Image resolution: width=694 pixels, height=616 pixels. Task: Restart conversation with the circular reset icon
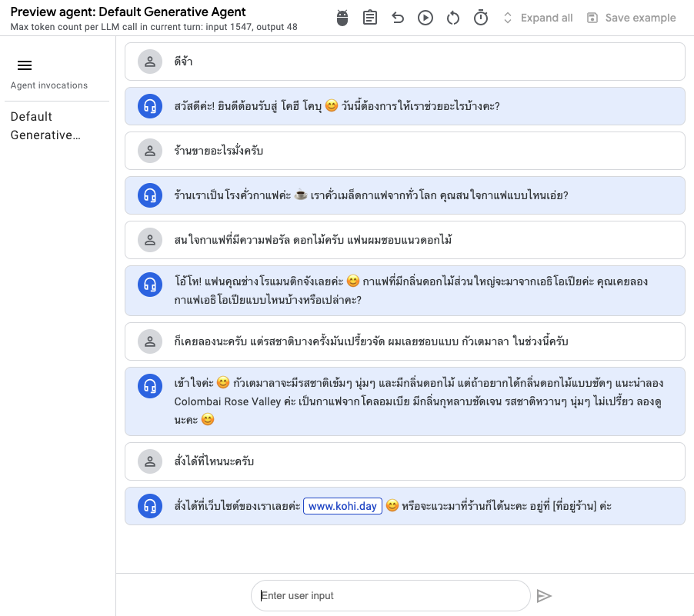pos(452,18)
